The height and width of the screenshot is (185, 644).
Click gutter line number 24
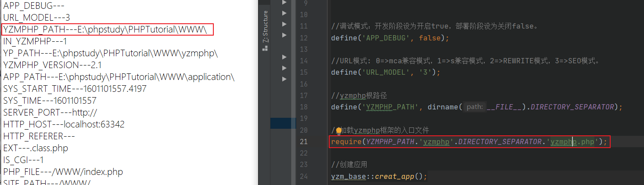coord(303,177)
